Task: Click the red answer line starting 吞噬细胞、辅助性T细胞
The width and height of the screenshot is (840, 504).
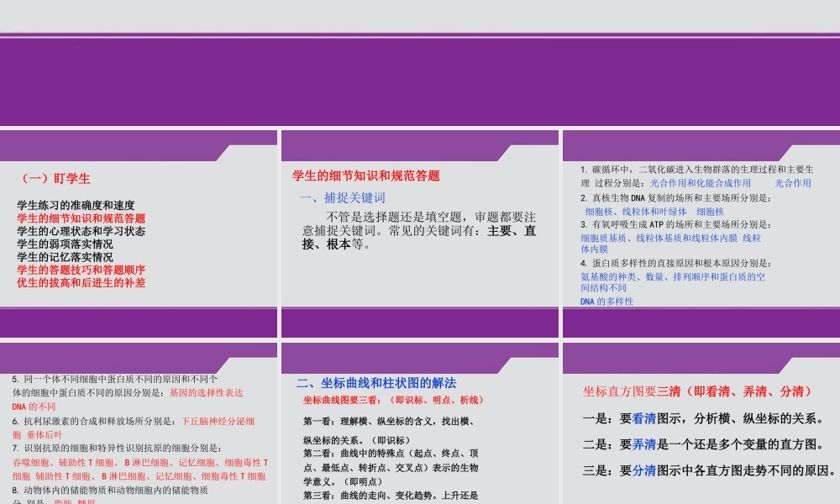Action: (140, 462)
